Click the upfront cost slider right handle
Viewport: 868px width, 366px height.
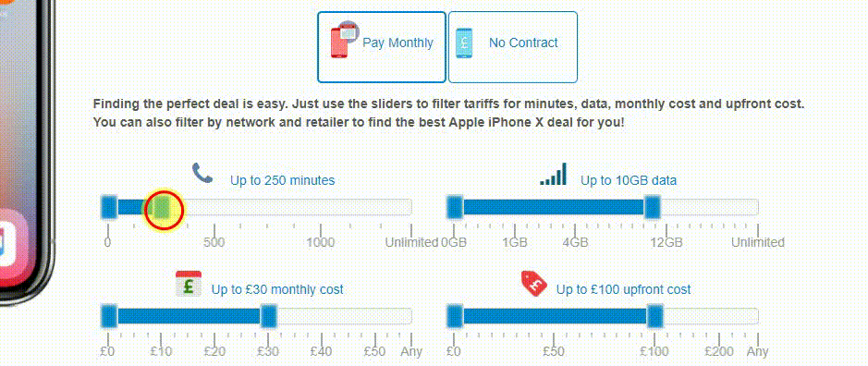pyautogui.click(x=654, y=316)
